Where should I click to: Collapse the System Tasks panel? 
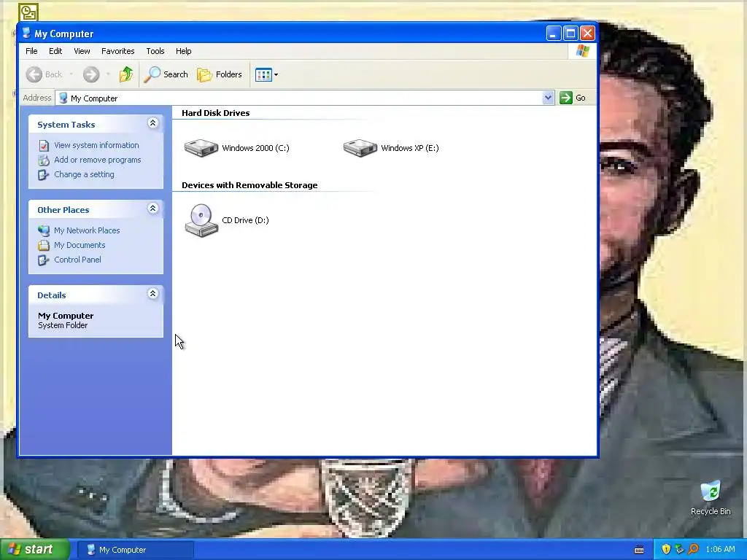(153, 123)
